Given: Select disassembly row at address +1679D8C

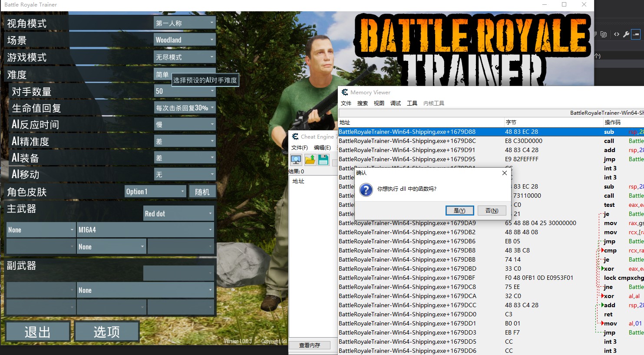Looking at the screenshot, I should [x=491, y=141].
